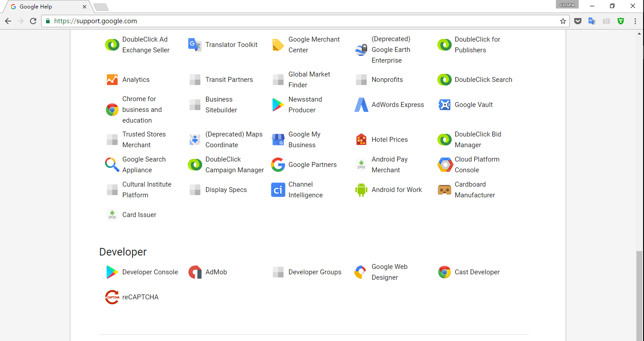The height and width of the screenshot is (341, 644).
Task: Open the Translator Toolkit icon
Action: click(195, 45)
